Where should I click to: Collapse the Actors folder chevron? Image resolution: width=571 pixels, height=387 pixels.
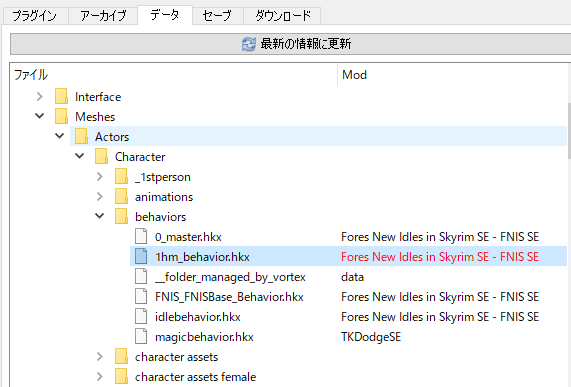[59, 137]
